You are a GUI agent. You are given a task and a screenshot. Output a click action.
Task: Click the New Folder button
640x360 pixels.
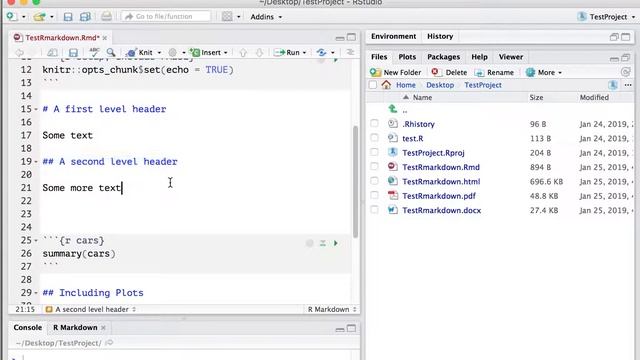click(396, 72)
